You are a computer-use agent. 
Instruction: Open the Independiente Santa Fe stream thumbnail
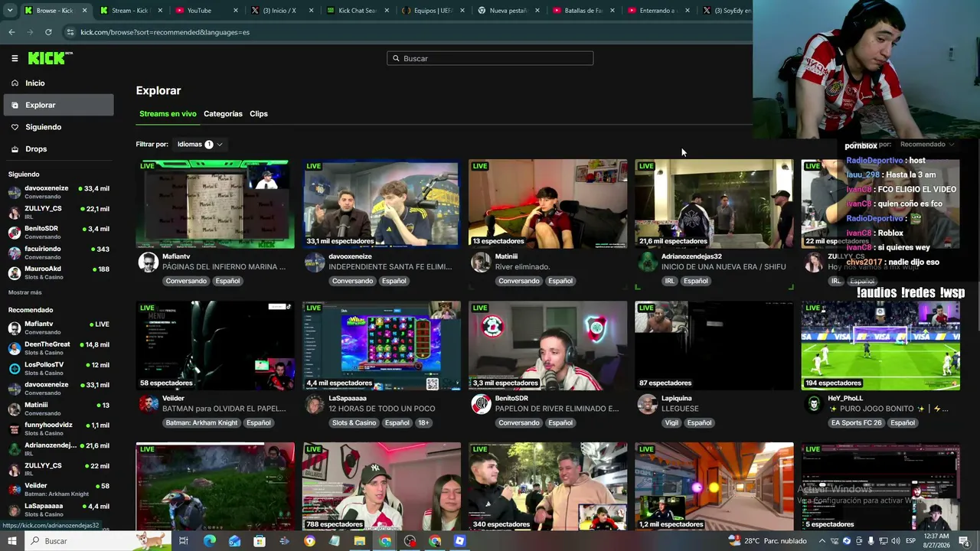381,204
